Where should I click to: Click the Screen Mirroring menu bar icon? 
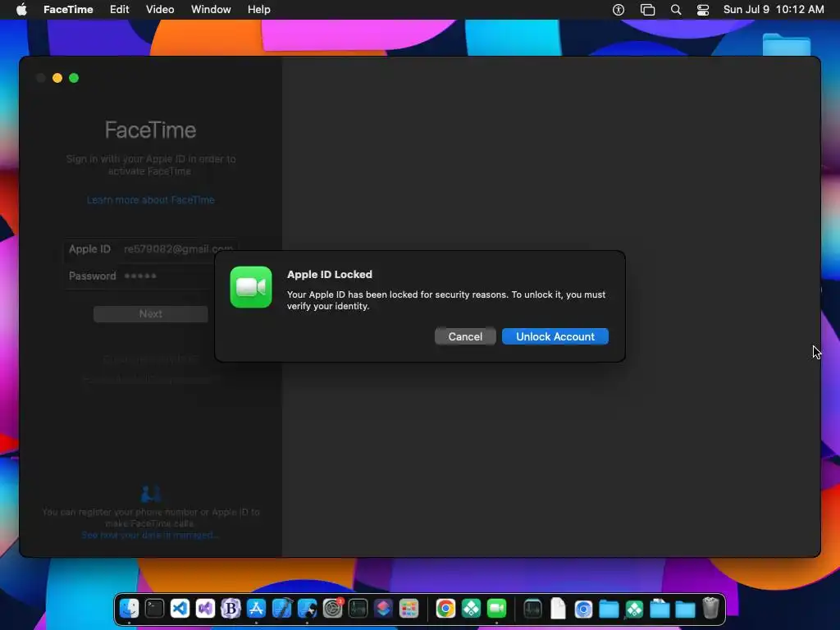coord(647,10)
